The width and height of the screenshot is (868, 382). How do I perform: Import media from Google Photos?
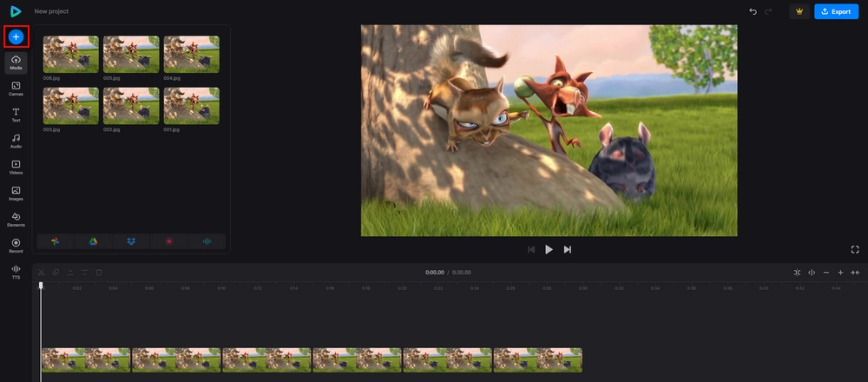(x=56, y=241)
